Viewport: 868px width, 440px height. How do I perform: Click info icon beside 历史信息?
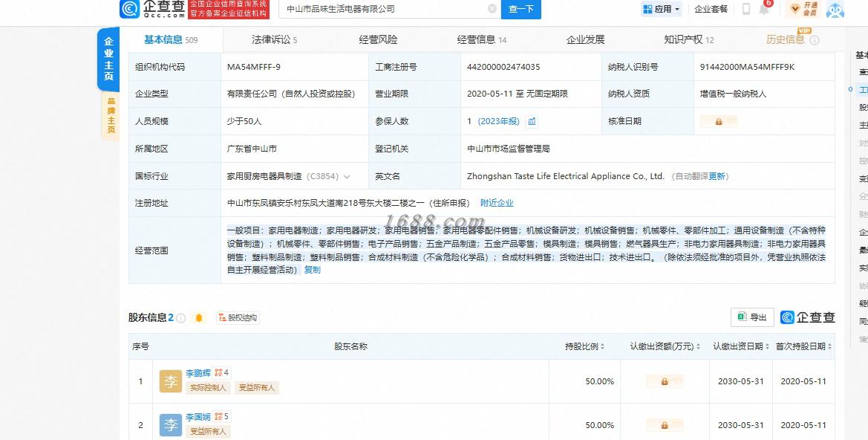pyautogui.click(x=815, y=40)
